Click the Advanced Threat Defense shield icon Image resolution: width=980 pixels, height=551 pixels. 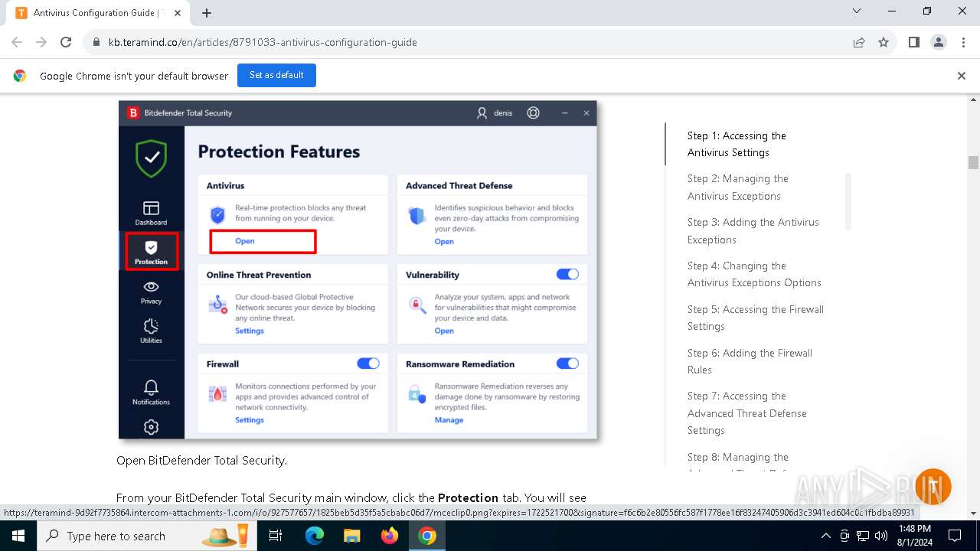(x=416, y=216)
